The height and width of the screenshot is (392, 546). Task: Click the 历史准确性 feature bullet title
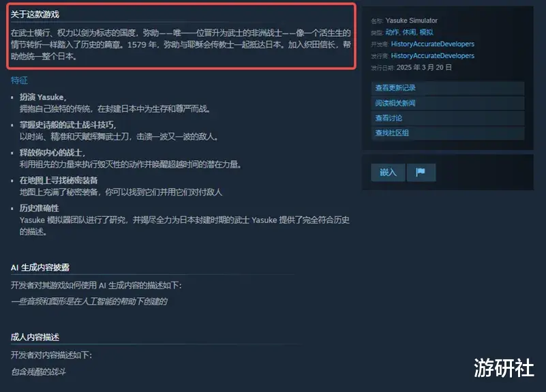point(39,208)
